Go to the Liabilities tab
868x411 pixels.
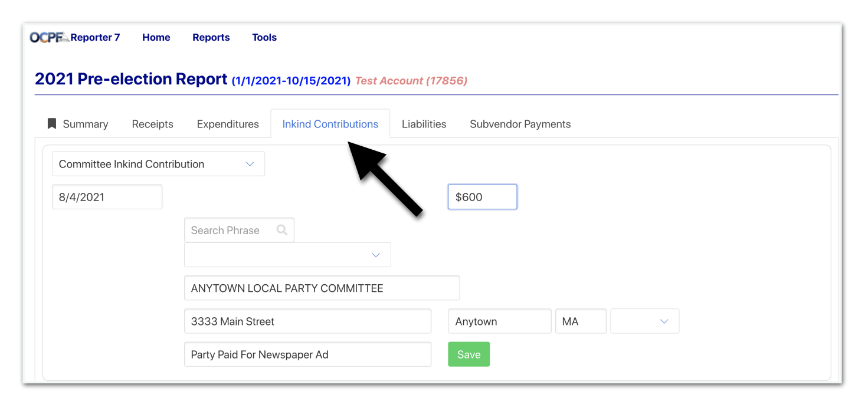[x=424, y=124]
